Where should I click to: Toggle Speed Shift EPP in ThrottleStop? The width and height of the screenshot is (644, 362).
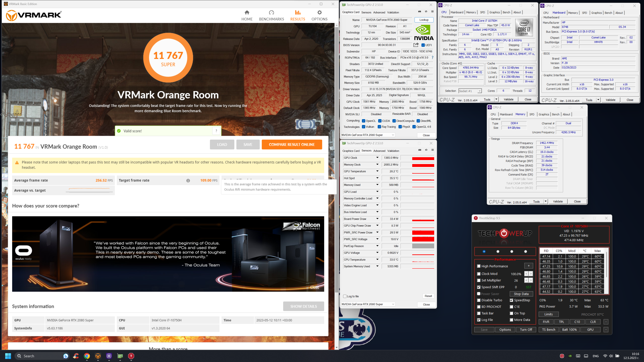479,287
